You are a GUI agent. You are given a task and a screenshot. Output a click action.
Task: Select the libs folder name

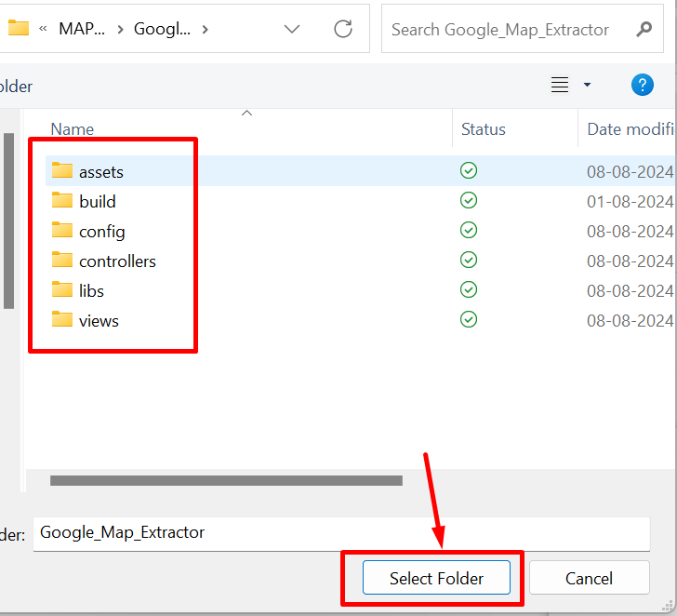coord(91,291)
